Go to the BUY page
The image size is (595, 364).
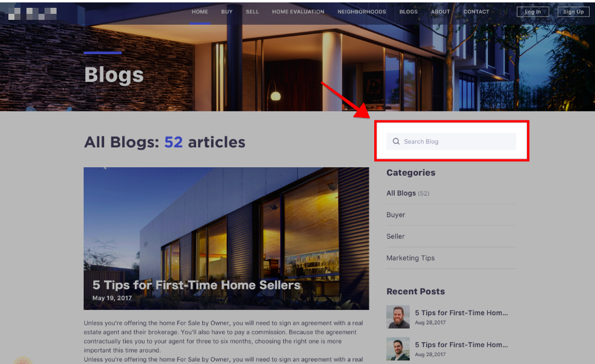point(227,12)
